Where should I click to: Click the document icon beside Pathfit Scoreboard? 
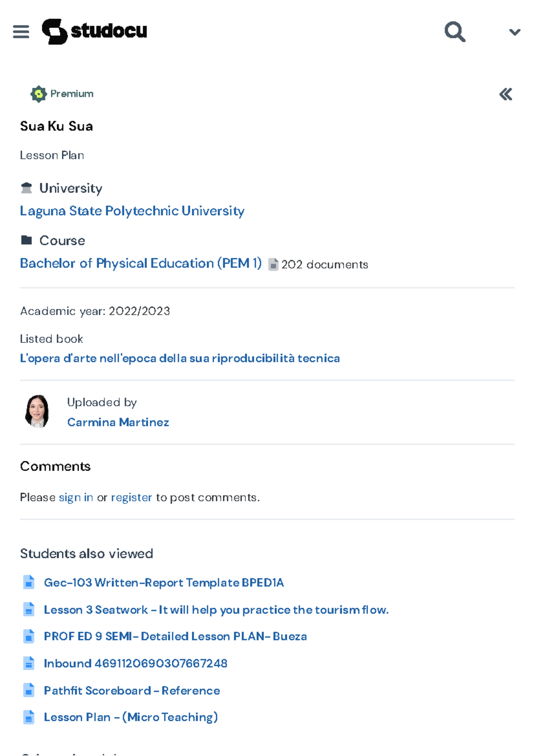pyautogui.click(x=28, y=690)
